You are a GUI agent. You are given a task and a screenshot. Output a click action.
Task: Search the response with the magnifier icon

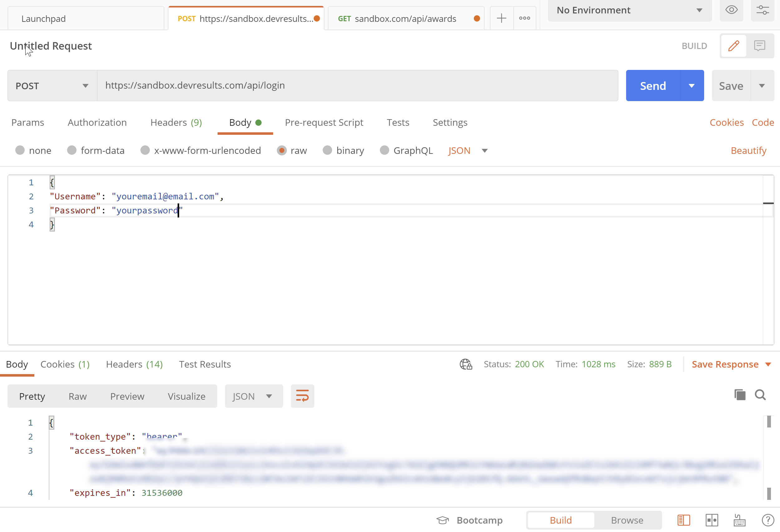tap(760, 395)
